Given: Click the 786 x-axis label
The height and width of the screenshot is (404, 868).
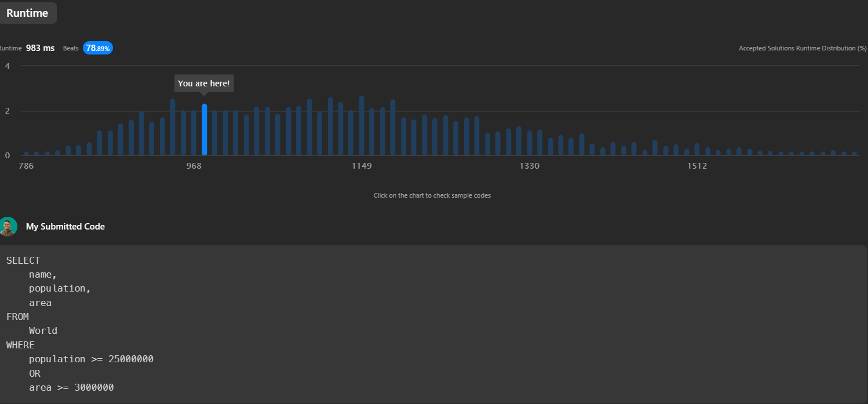Looking at the screenshot, I should click(26, 166).
